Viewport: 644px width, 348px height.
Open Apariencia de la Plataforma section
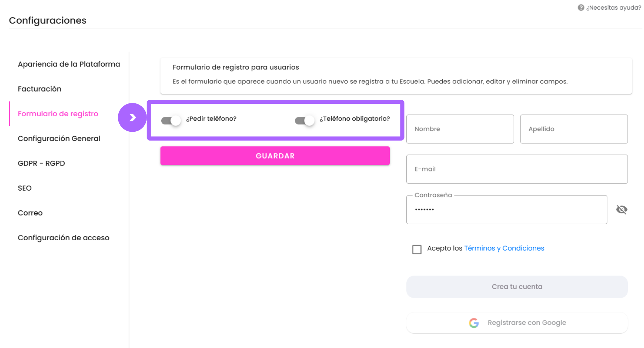tap(69, 64)
